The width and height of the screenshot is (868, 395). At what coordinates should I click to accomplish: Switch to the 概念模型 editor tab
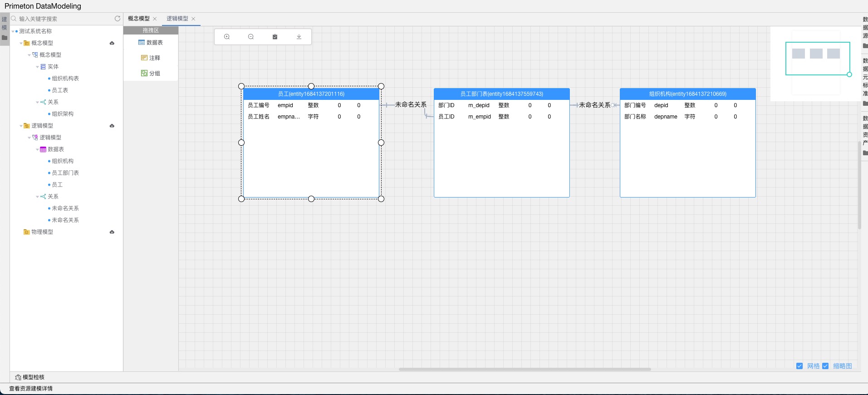pos(139,19)
